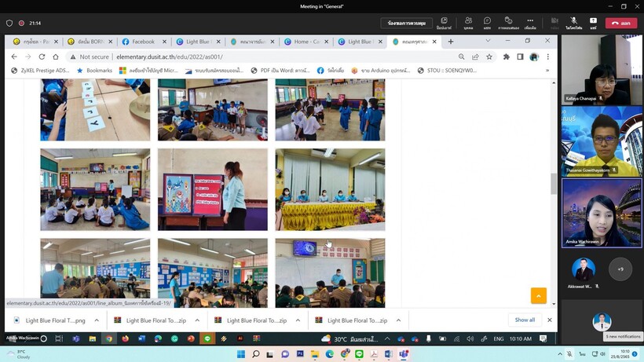Click the Show all downloads button
The image size is (644, 362).
(525, 320)
